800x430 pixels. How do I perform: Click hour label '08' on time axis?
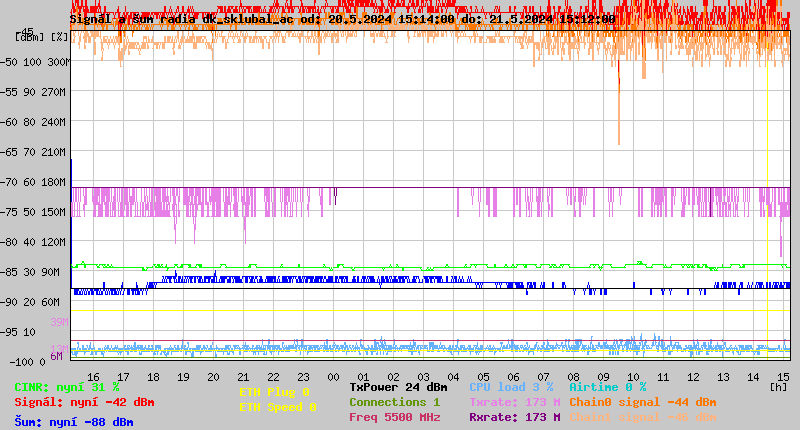(573, 377)
